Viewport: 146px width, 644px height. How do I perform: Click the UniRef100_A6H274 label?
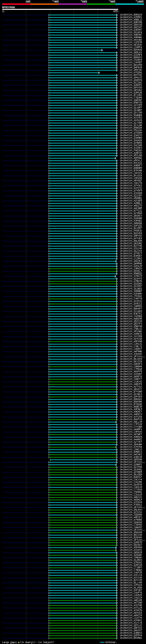[131, 615]
